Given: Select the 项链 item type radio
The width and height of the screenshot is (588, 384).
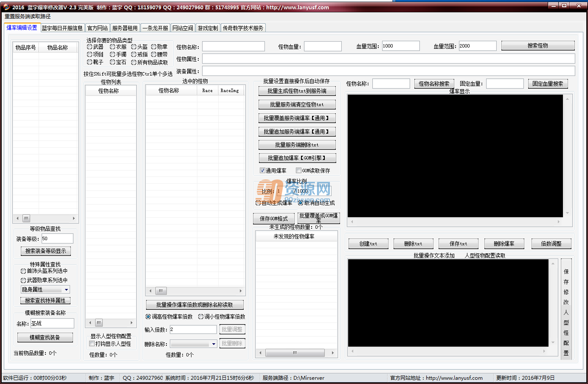Looking at the screenshot, I should click(90, 54).
